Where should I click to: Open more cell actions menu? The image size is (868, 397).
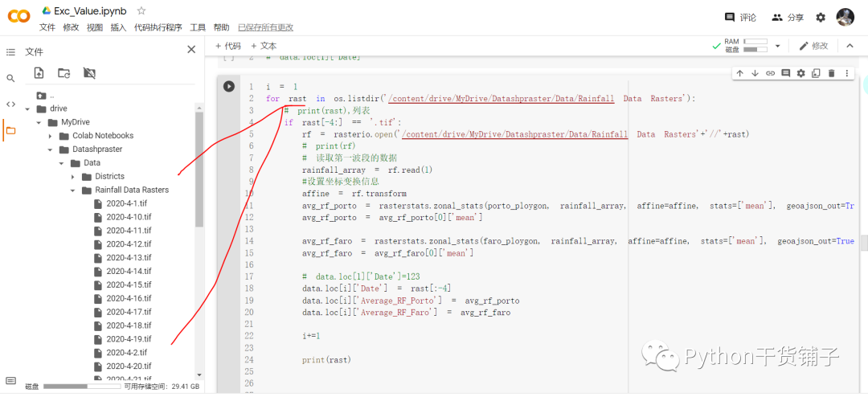(846, 73)
